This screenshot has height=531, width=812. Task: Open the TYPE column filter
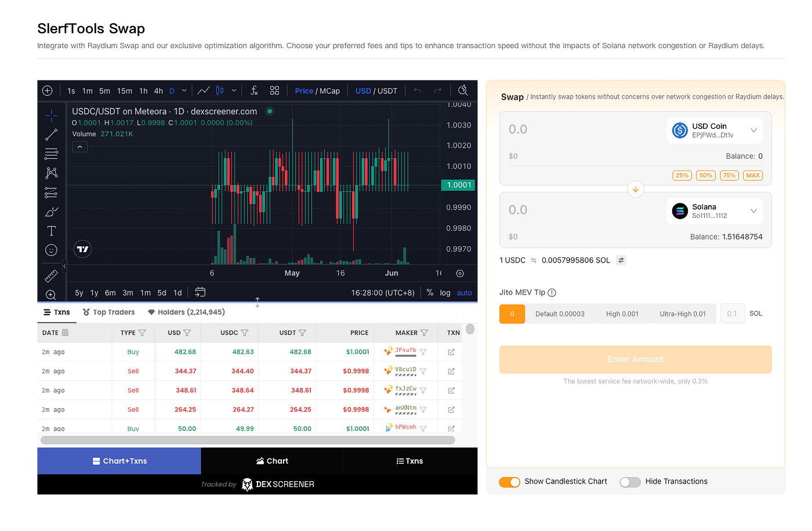click(x=142, y=333)
